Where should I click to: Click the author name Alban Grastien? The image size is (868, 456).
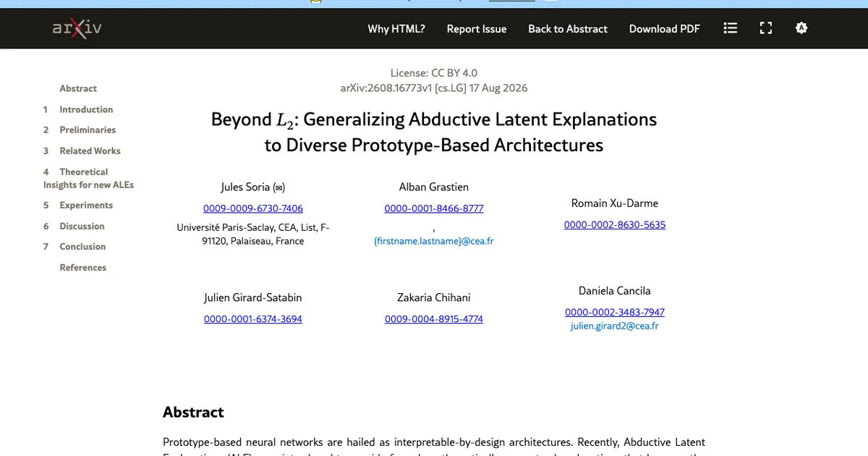[434, 187]
